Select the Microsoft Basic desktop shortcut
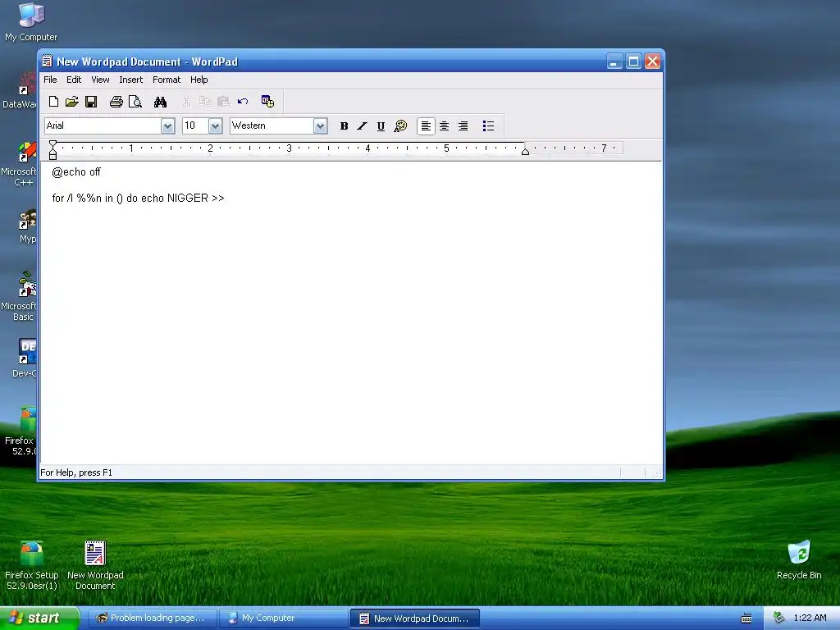 [20, 296]
